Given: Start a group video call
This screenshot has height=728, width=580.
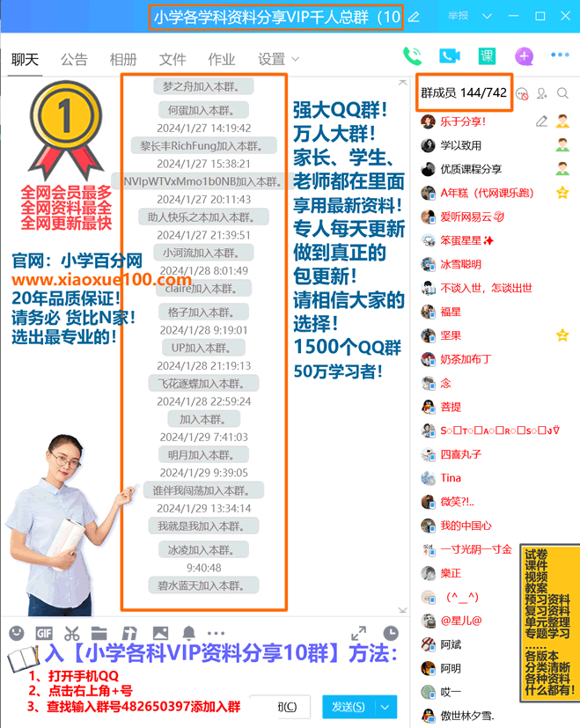Looking at the screenshot, I should coord(450,56).
